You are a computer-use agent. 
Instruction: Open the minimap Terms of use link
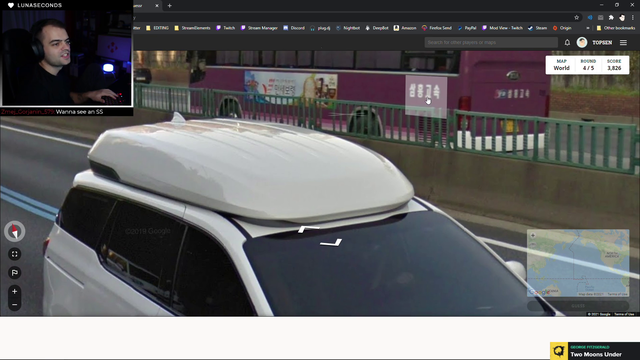pos(617,294)
